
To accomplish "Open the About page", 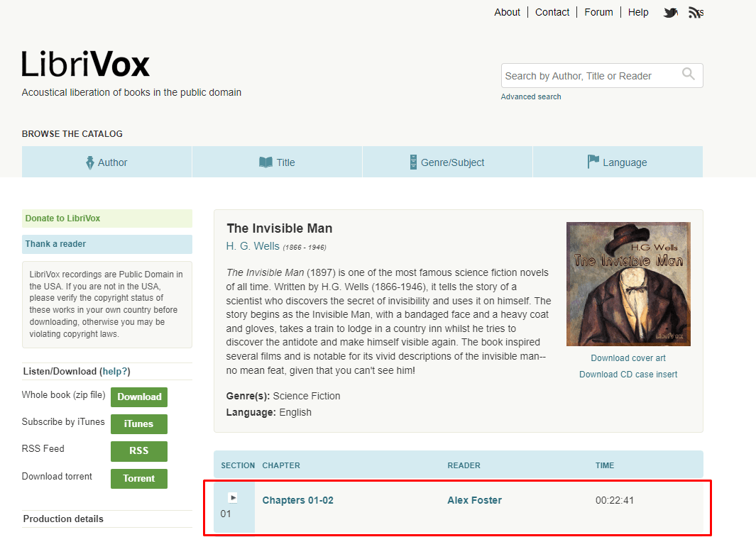I will [507, 12].
